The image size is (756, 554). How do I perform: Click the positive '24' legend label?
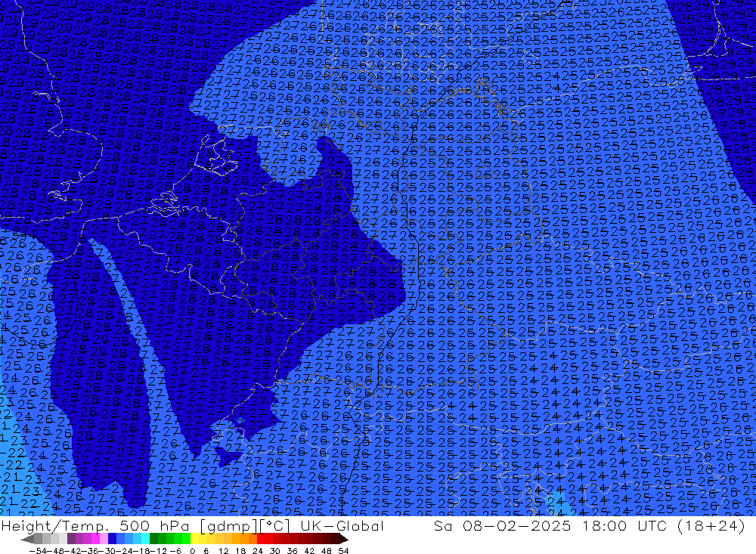point(258,551)
